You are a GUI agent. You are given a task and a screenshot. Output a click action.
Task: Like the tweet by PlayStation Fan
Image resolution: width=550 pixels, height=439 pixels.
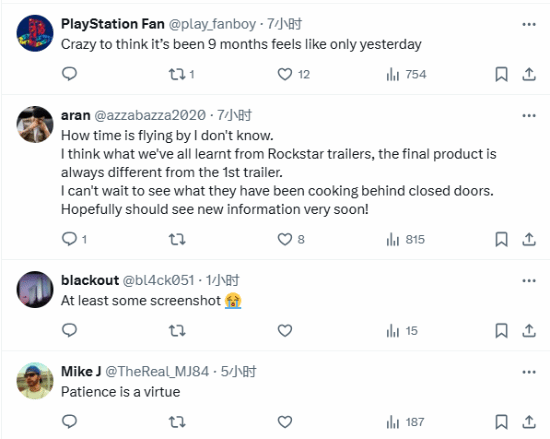(294, 74)
